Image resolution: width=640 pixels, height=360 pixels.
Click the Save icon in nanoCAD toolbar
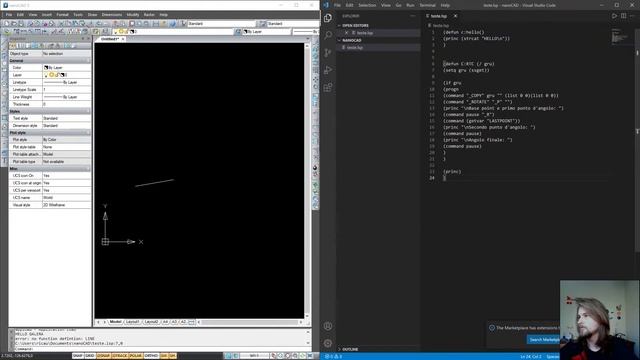coord(21,24)
